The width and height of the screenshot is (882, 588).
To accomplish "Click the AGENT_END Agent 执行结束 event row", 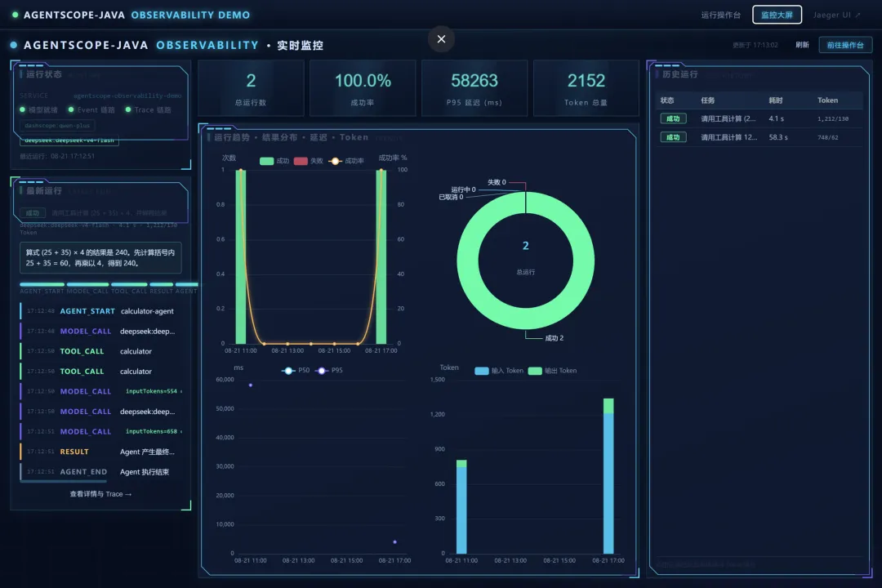I will [101, 472].
